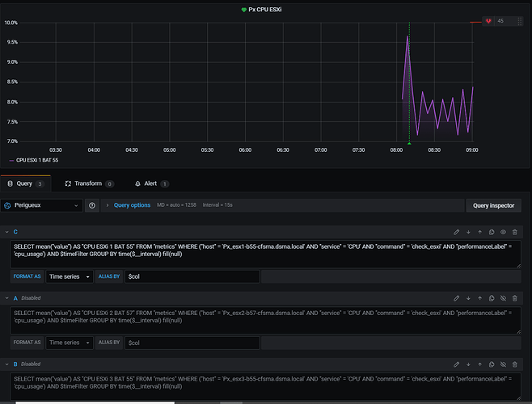Duplicate query A

point(492,298)
